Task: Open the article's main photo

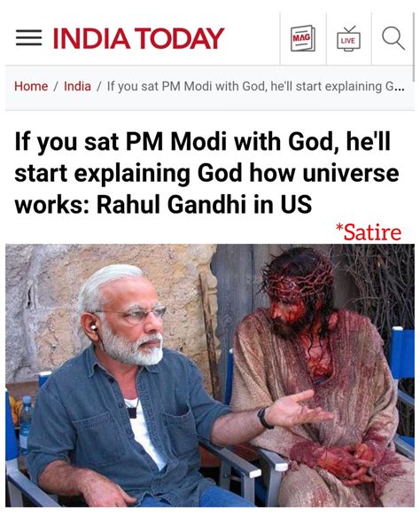Action: (210, 375)
